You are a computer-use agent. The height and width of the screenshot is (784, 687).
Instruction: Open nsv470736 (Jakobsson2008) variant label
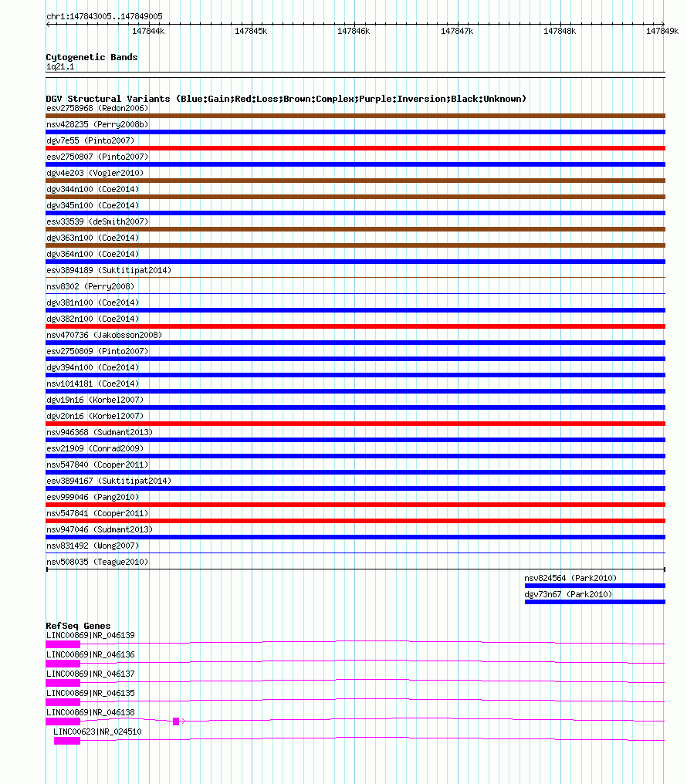(x=104, y=335)
